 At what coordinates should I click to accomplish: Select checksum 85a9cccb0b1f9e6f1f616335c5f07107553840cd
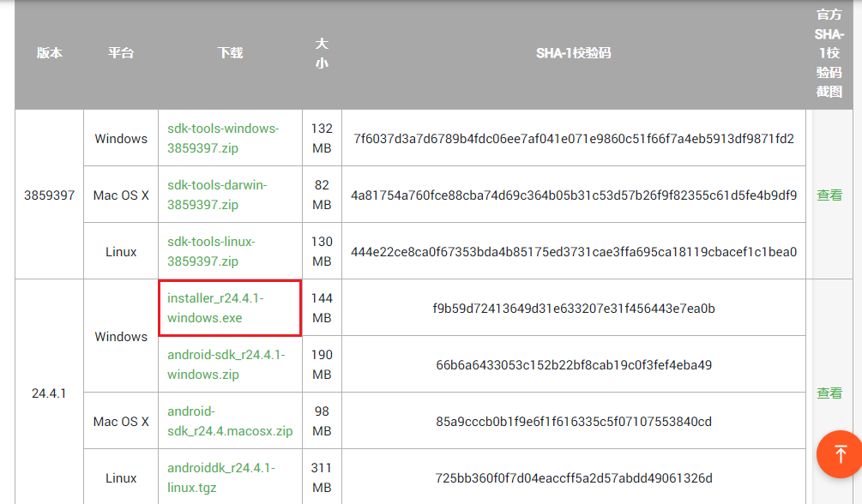[574, 422]
